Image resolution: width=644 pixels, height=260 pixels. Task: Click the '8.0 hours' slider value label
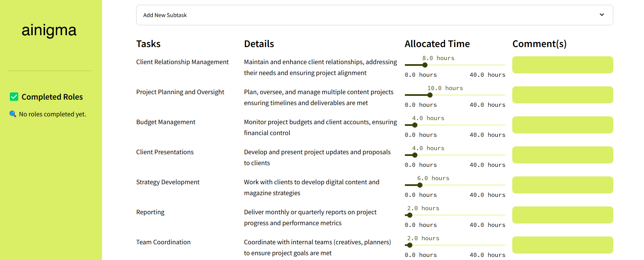tap(438, 58)
